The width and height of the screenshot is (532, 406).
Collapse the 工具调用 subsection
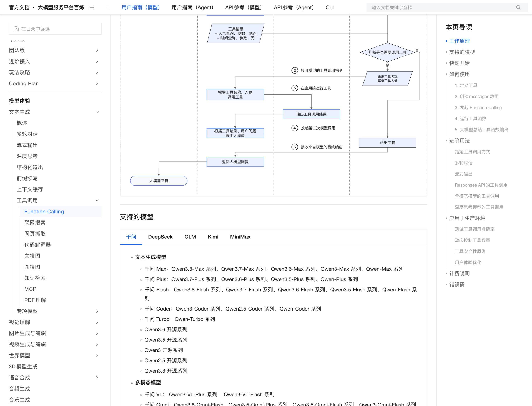(97, 200)
